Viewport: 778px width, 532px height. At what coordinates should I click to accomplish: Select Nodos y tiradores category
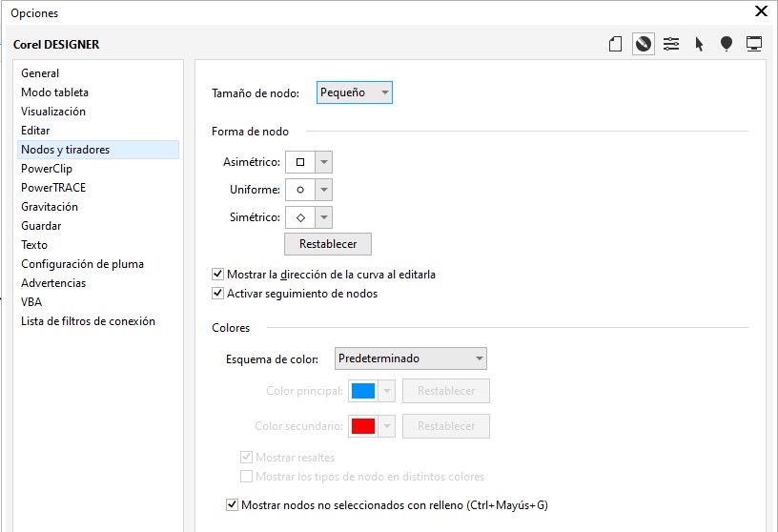coord(98,150)
